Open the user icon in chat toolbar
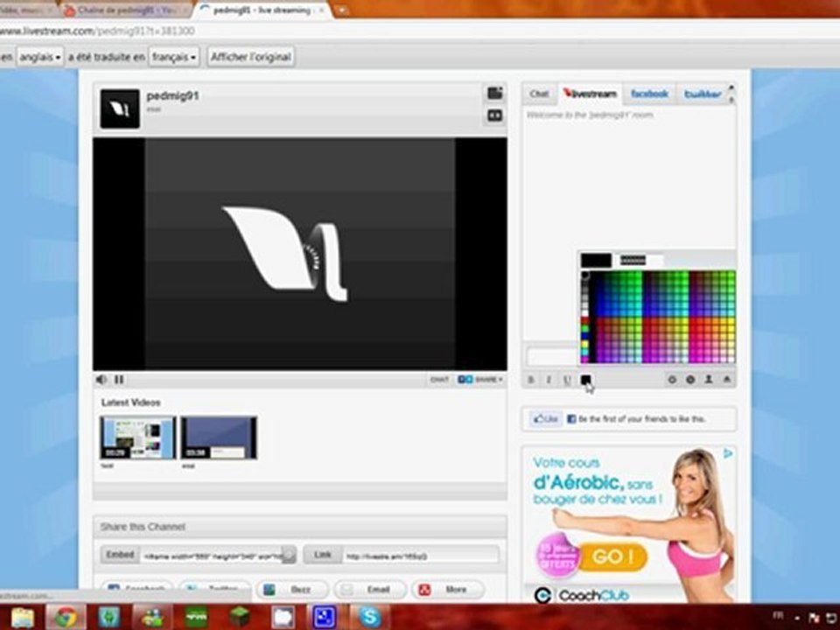The image size is (840, 630). click(x=708, y=379)
